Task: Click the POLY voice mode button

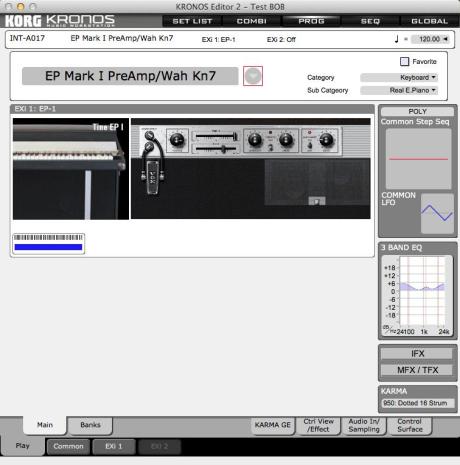Action: click(417, 111)
